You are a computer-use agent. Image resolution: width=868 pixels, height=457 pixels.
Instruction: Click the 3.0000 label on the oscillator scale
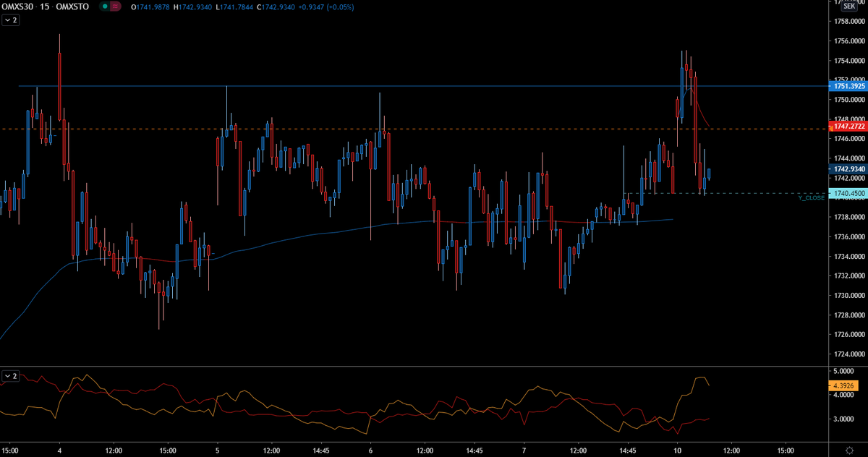(843, 419)
